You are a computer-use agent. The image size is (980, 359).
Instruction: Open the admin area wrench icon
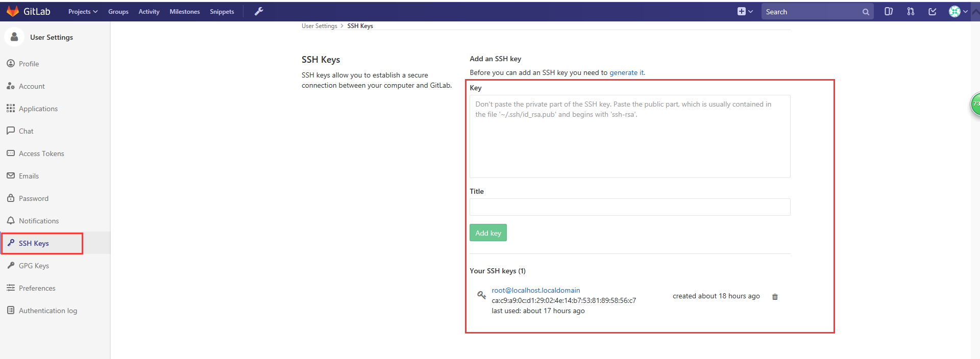(259, 11)
